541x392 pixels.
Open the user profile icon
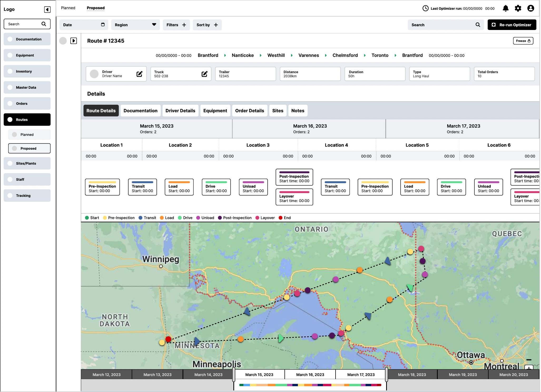530,8
